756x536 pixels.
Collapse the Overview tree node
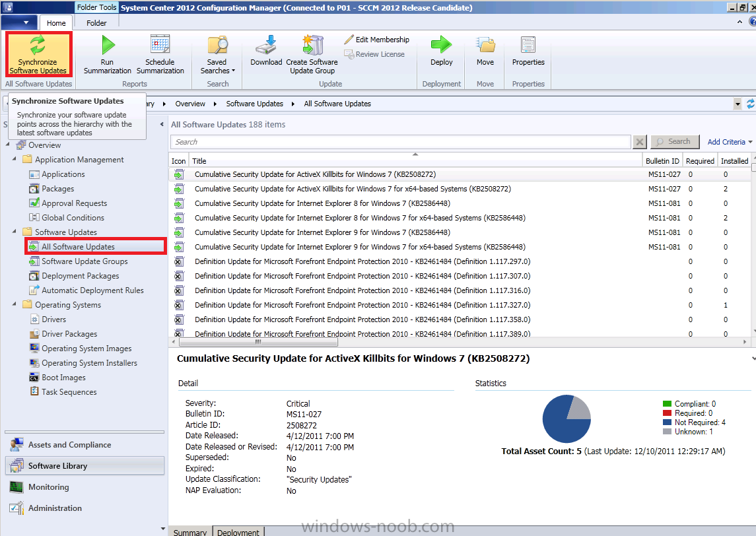8,145
